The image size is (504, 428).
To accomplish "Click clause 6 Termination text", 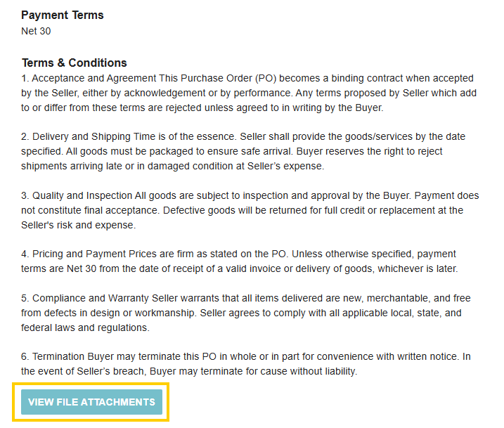I will click(x=246, y=364).
